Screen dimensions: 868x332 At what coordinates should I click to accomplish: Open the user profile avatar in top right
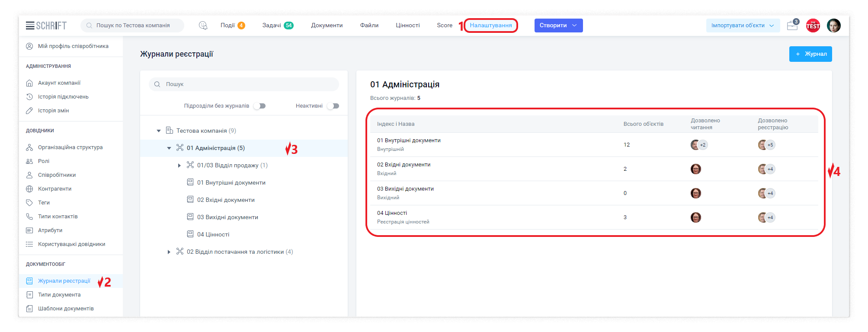click(x=833, y=26)
